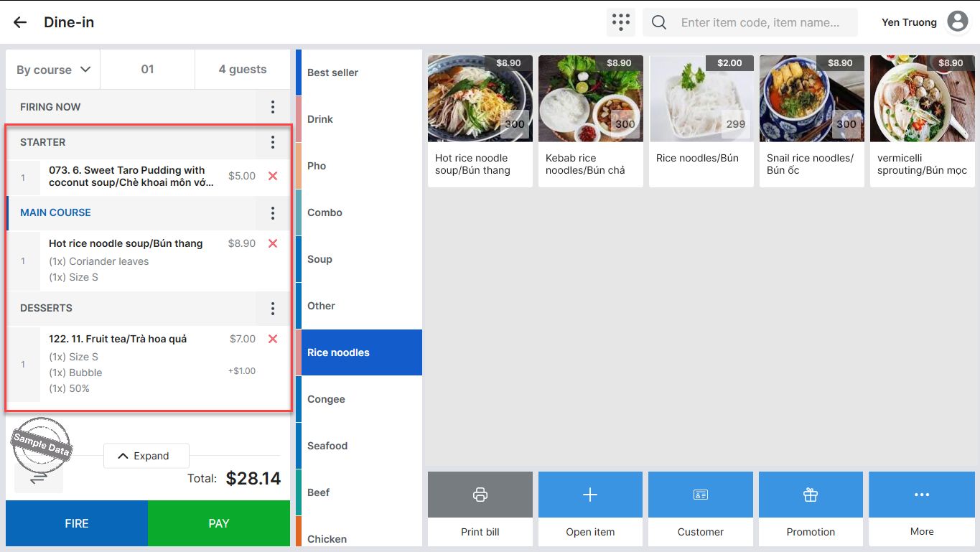The width and height of the screenshot is (980, 552).
Task: Click the 50% modifier line
Action: tap(69, 388)
